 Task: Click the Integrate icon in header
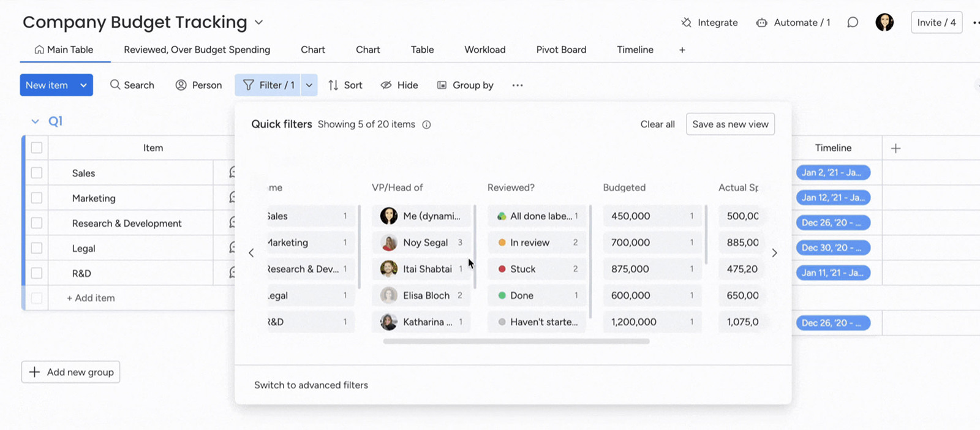tap(686, 23)
